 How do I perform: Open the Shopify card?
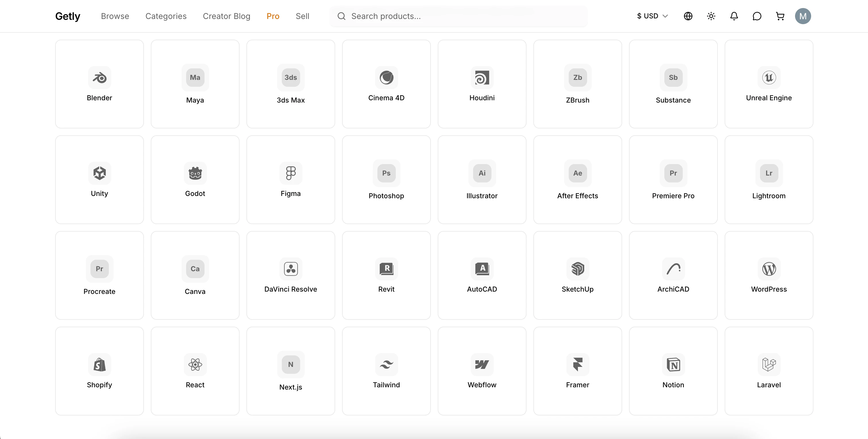pyautogui.click(x=99, y=371)
